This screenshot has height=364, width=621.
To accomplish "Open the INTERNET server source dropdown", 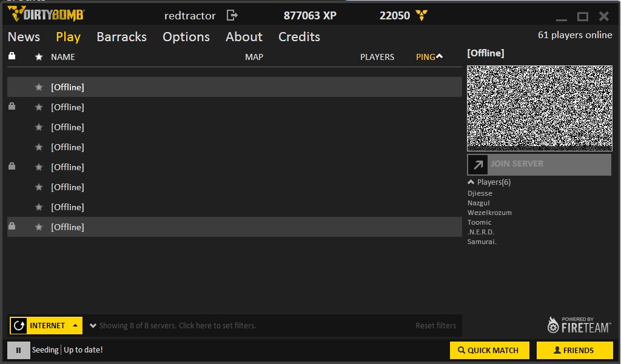I will pos(46,326).
